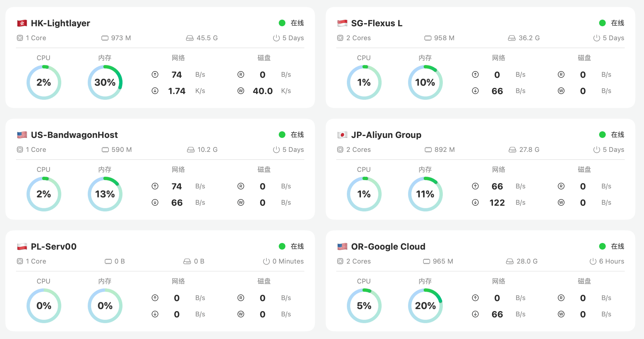
Task: Click the download arrow icon in US-BandwagonHost network
Action: tap(155, 202)
